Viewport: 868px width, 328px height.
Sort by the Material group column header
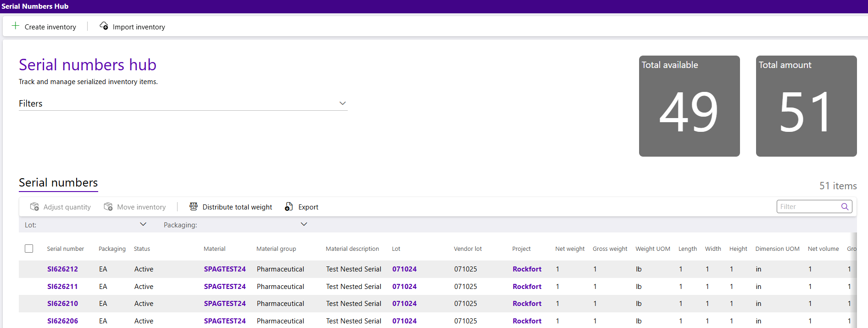(x=276, y=249)
